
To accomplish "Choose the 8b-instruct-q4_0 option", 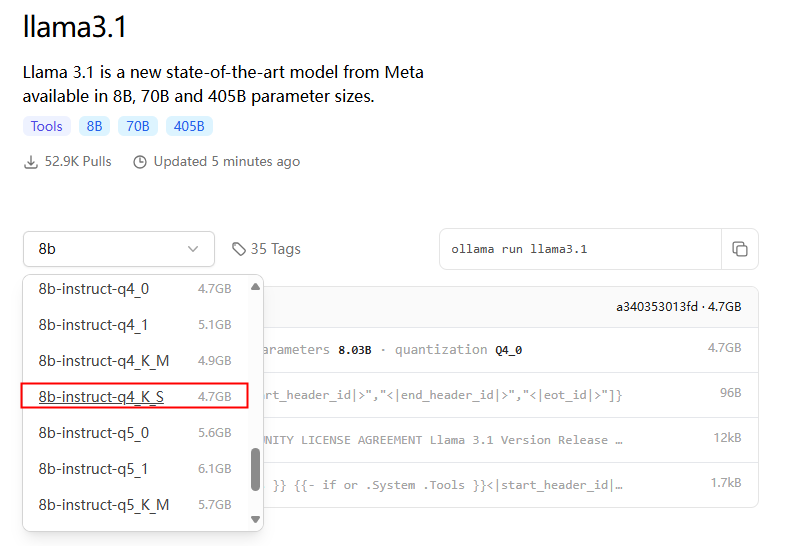I will [x=135, y=289].
